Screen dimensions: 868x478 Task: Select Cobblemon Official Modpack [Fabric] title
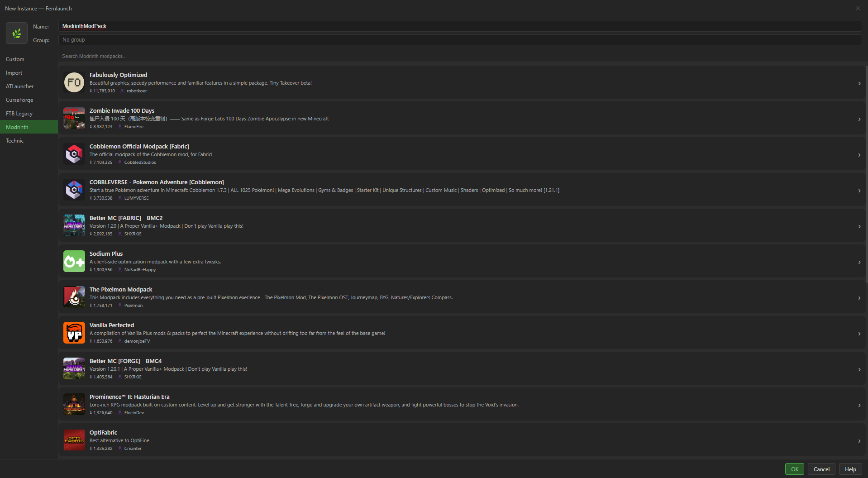click(139, 147)
